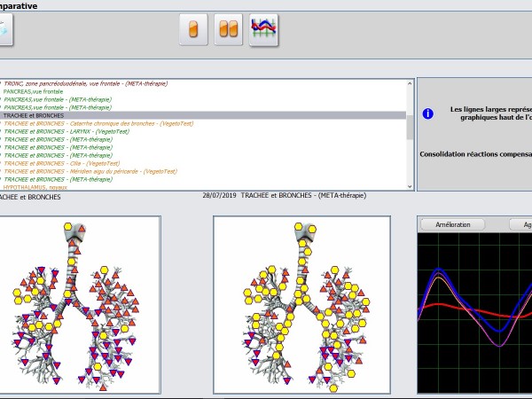This screenshot has width=532, height=399.
Task: Select Méridien aigu du péricarde entry
Action: (90, 171)
